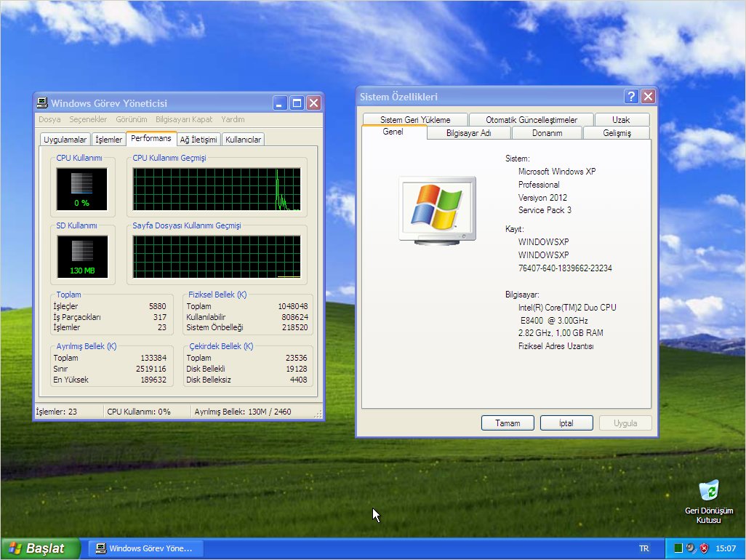Click the İş Parçacıkları value 317

pos(160,317)
